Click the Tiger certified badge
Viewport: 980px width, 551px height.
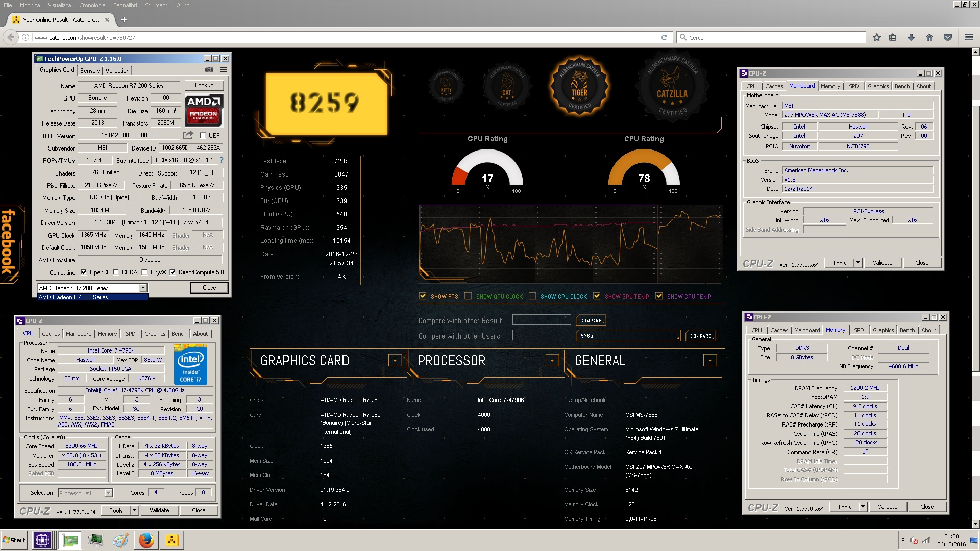click(x=579, y=86)
